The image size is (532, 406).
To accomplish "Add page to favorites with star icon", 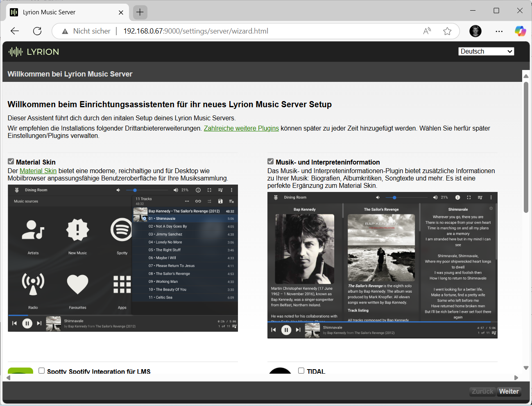I will (447, 31).
